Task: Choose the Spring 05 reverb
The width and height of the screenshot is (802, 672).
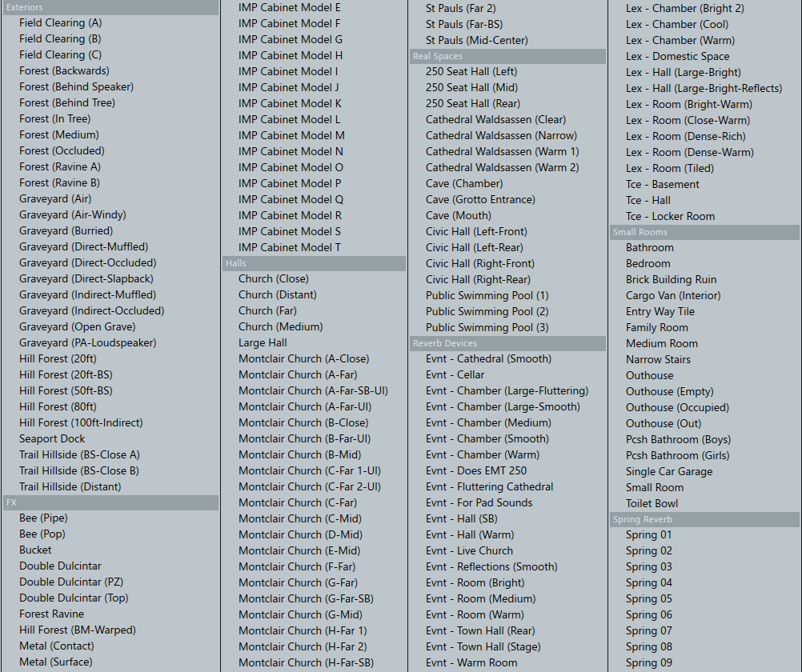Action: pyautogui.click(x=649, y=599)
